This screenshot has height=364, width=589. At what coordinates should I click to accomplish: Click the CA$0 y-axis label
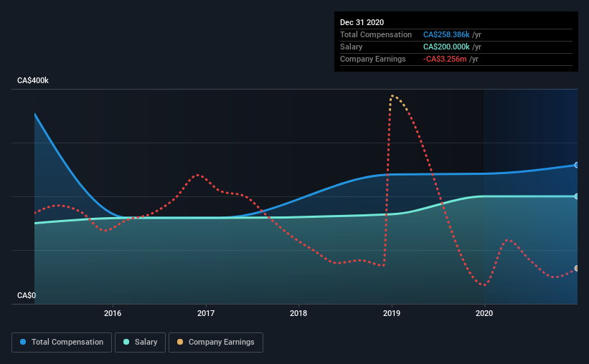click(x=27, y=296)
